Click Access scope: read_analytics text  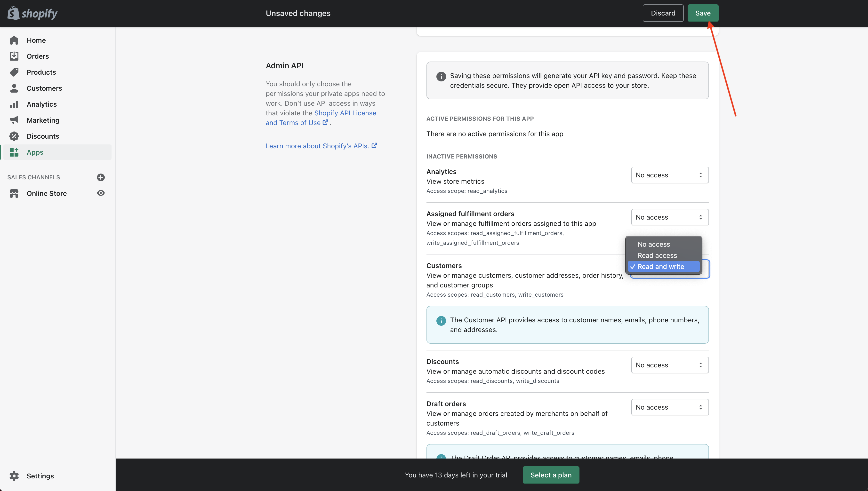pyautogui.click(x=466, y=190)
